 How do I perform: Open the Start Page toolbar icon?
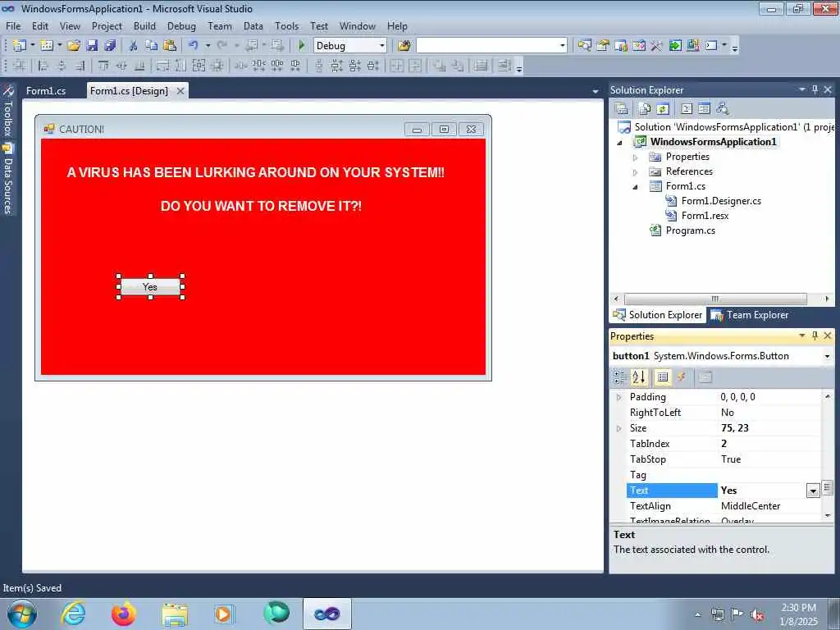675,46
